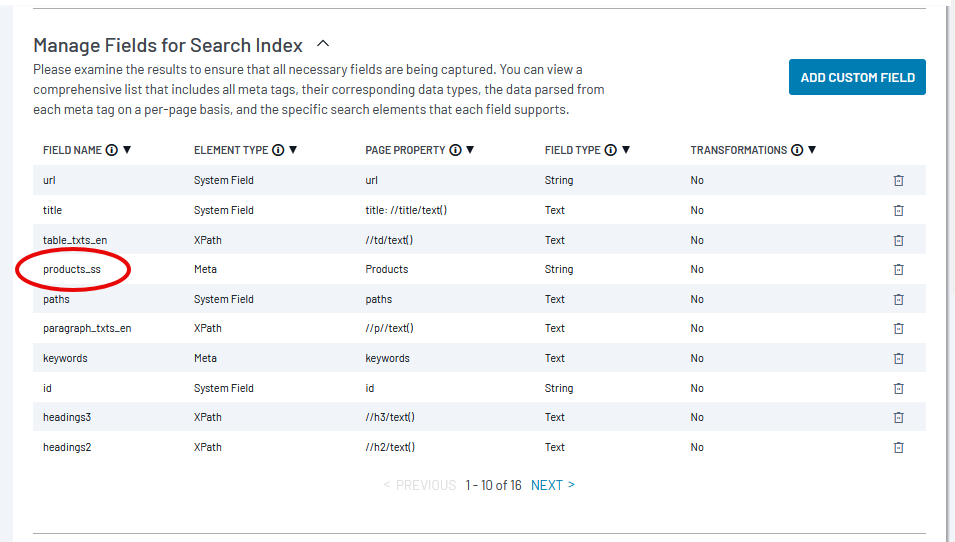The height and width of the screenshot is (542, 955).
Task: Open info tooltip for Field Name column
Action: (x=111, y=150)
